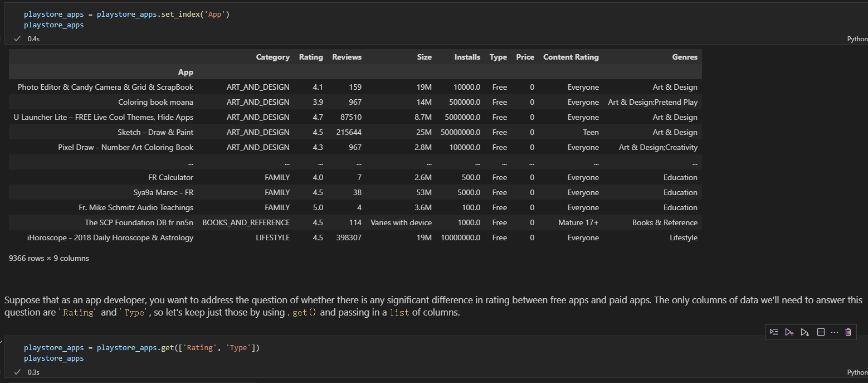Click the 'Mature 17+' content rating cell

pos(578,222)
